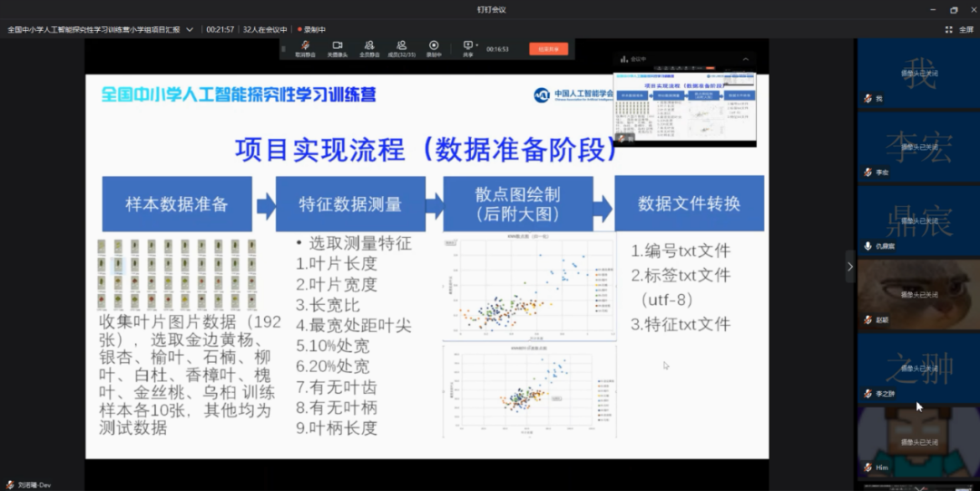
Task: Open the dropdown arrow beside 共享
Action: coord(477,44)
